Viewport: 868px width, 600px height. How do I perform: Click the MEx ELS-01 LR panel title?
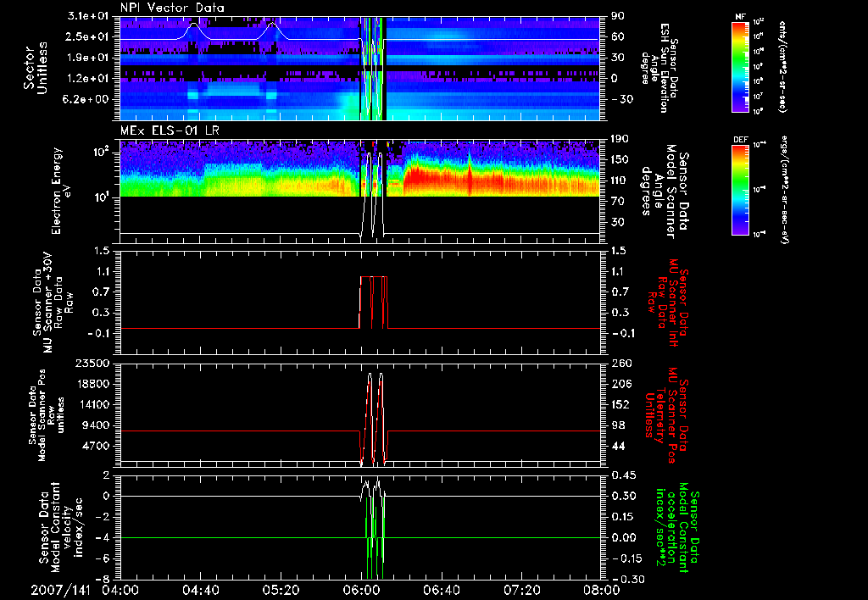[169, 132]
